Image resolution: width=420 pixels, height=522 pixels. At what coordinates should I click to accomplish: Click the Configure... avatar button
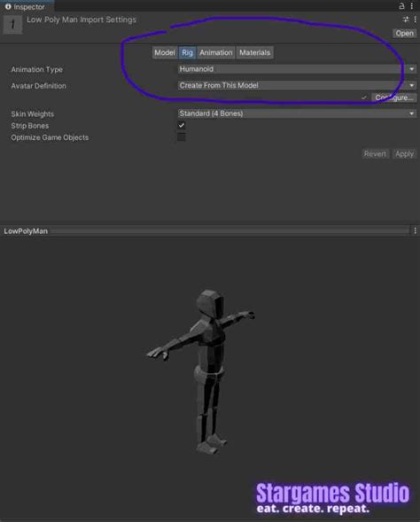coord(393,97)
